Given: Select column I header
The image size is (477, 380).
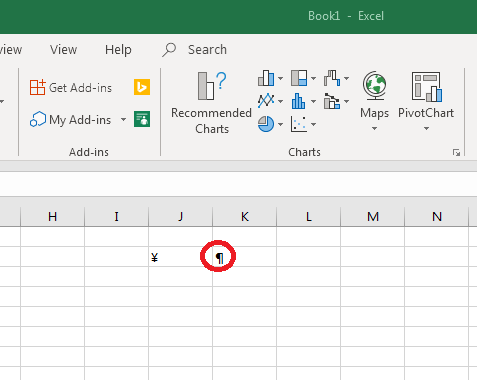Looking at the screenshot, I should coord(116,217).
